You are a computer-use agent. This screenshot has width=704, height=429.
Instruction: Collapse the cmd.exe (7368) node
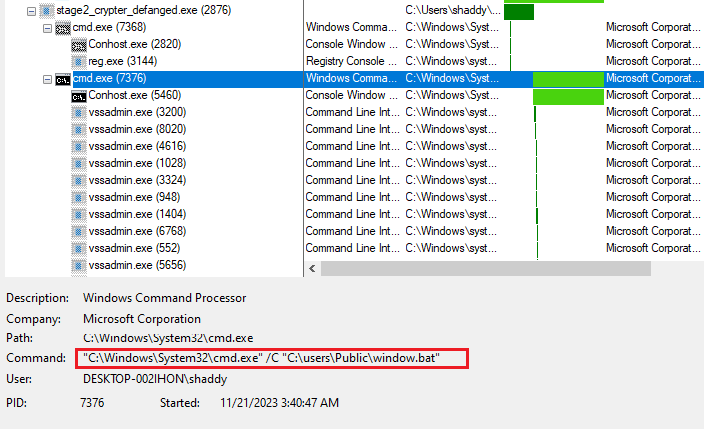click(47, 28)
